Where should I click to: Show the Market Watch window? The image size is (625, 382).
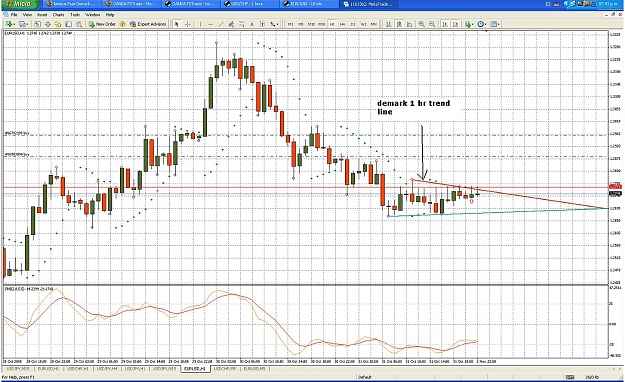click(37, 24)
